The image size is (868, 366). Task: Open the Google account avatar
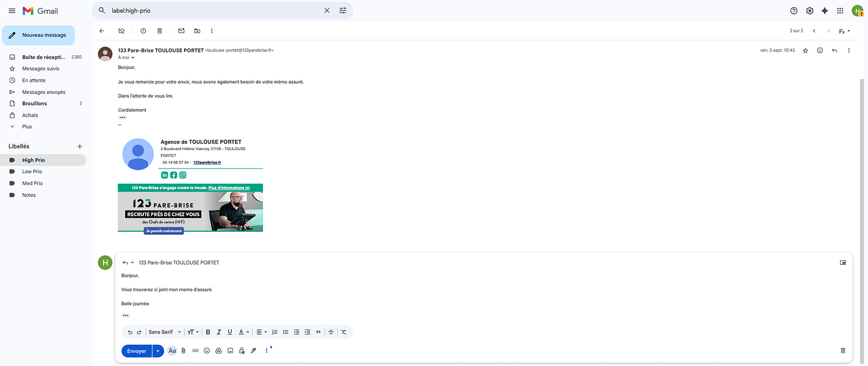pos(858,10)
